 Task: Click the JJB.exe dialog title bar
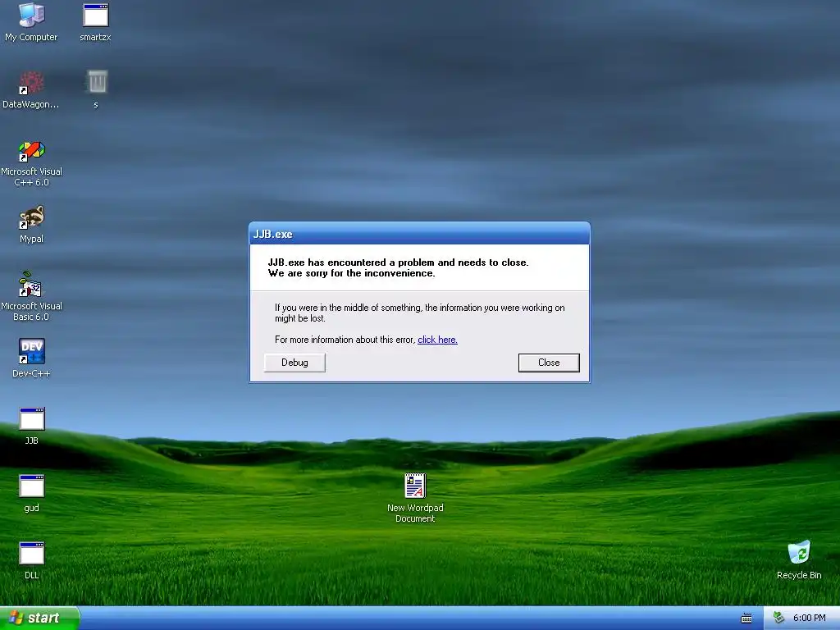tap(419, 234)
